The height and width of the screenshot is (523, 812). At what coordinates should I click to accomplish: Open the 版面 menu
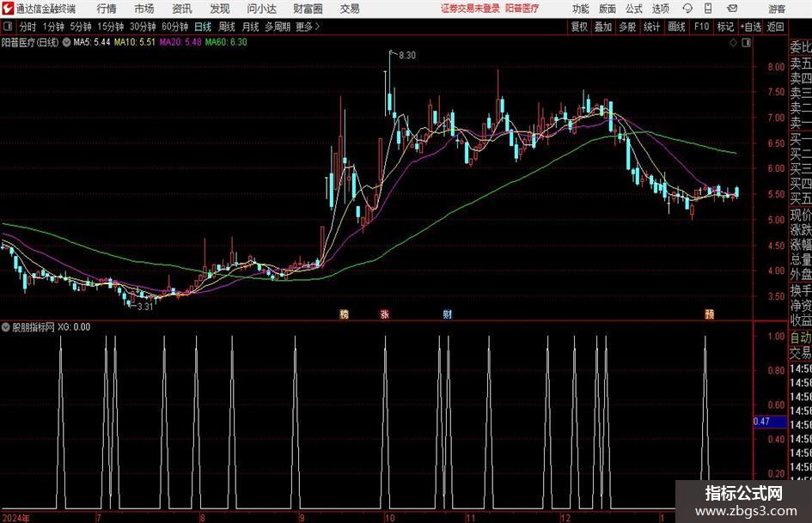[607, 9]
